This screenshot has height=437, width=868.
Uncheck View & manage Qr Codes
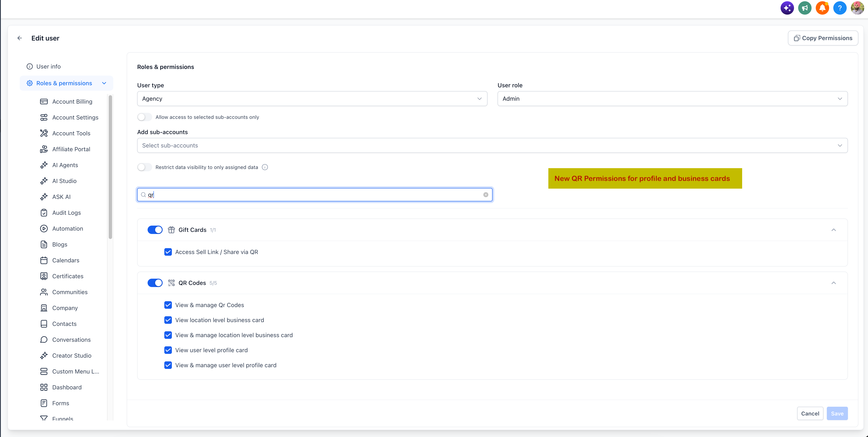pos(168,305)
